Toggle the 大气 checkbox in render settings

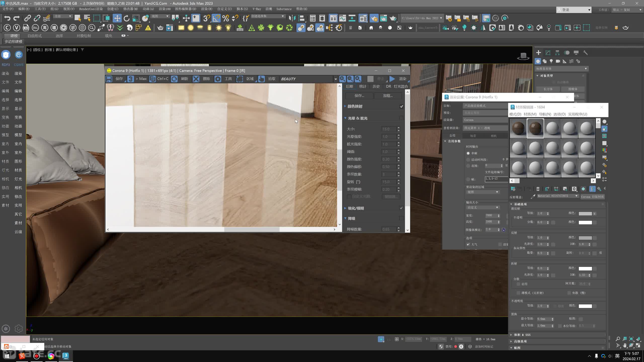[468, 244]
